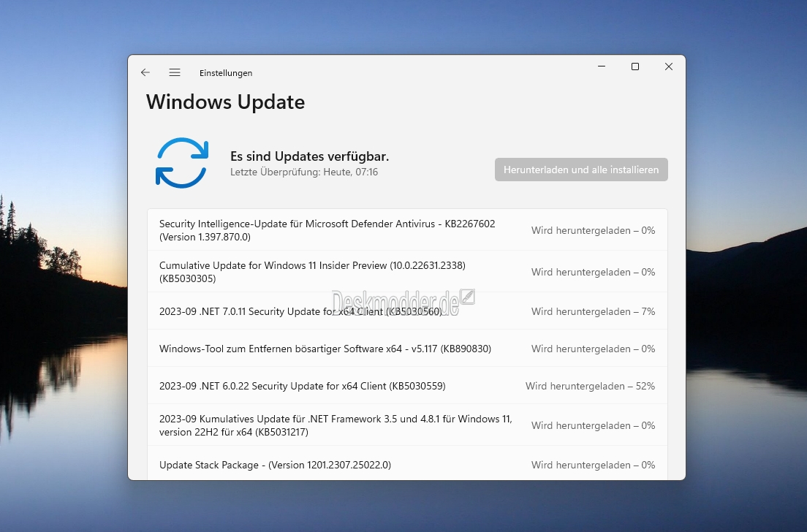Click the 7% download status
This screenshot has width=807, height=532.
[593, 312]
